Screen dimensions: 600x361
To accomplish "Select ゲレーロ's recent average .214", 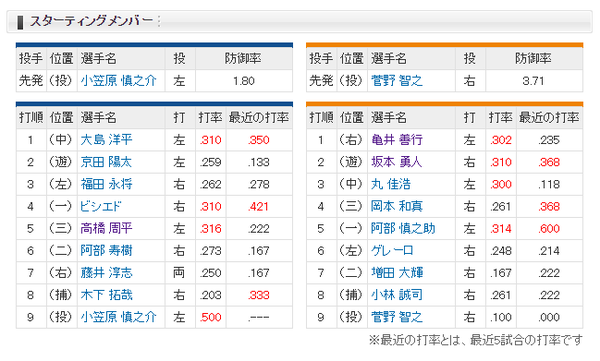I will 549,251.
